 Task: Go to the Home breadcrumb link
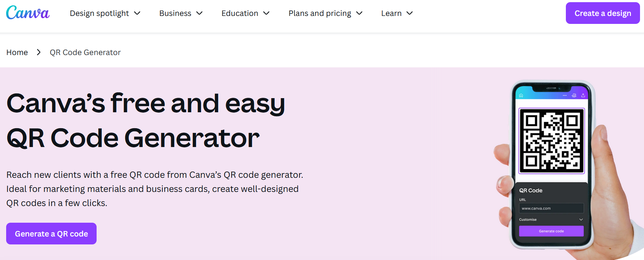point(17,53)
